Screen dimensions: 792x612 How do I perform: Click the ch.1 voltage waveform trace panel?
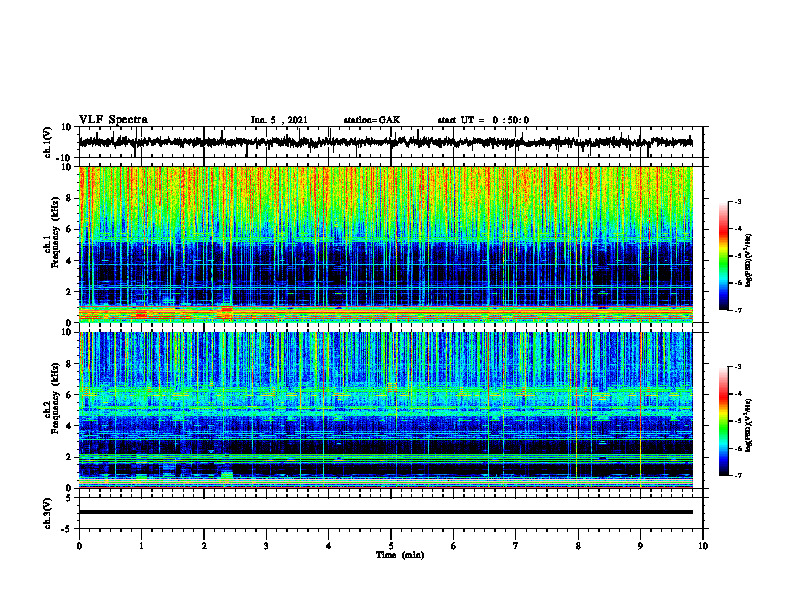tap(391, 142)
